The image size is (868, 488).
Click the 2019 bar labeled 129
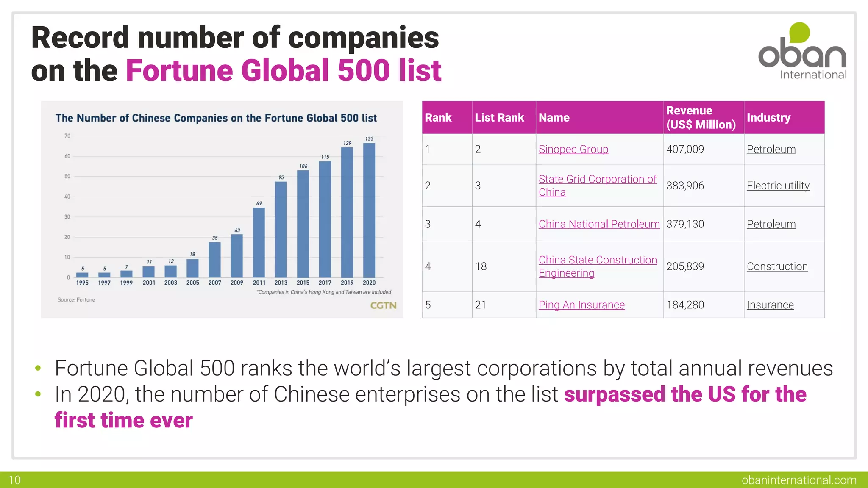pos(347,213)
